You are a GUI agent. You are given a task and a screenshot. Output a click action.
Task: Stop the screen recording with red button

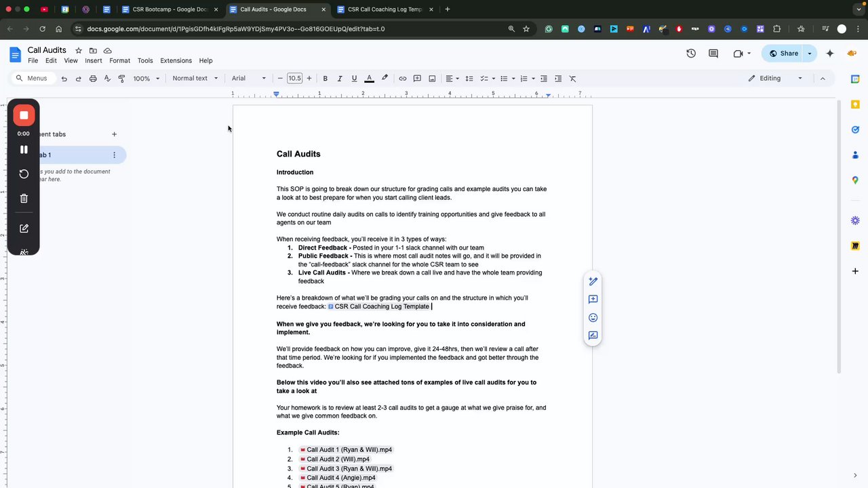[x=24, y=115]
